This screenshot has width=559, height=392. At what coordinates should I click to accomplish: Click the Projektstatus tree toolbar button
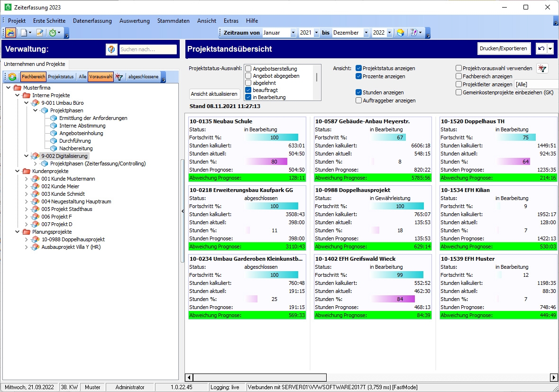click(x=61, y=77)
